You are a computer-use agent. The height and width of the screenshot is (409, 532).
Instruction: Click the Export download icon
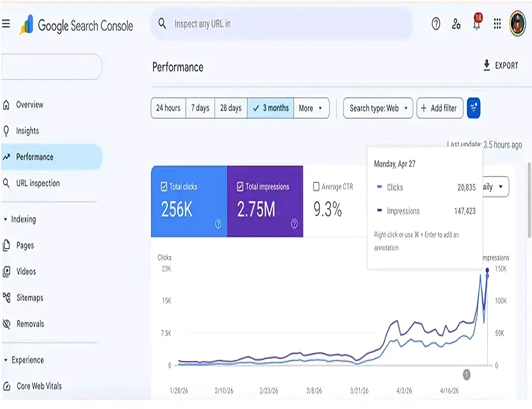point(487,65)
